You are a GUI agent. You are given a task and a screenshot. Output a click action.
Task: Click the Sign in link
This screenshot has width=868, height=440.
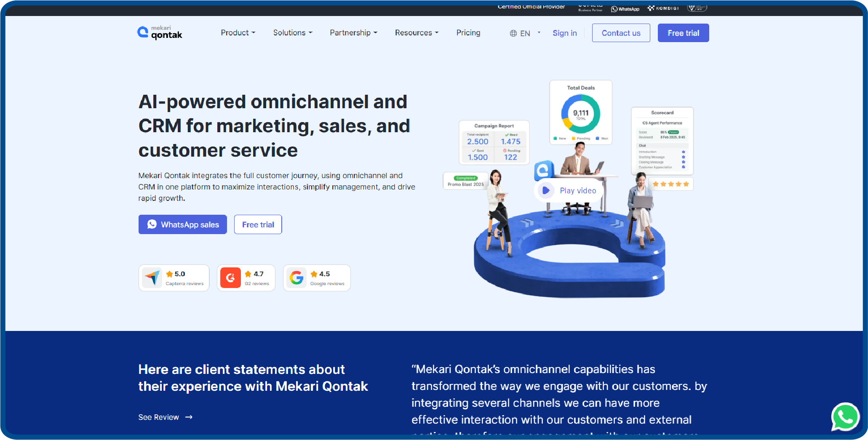[565, 33]
